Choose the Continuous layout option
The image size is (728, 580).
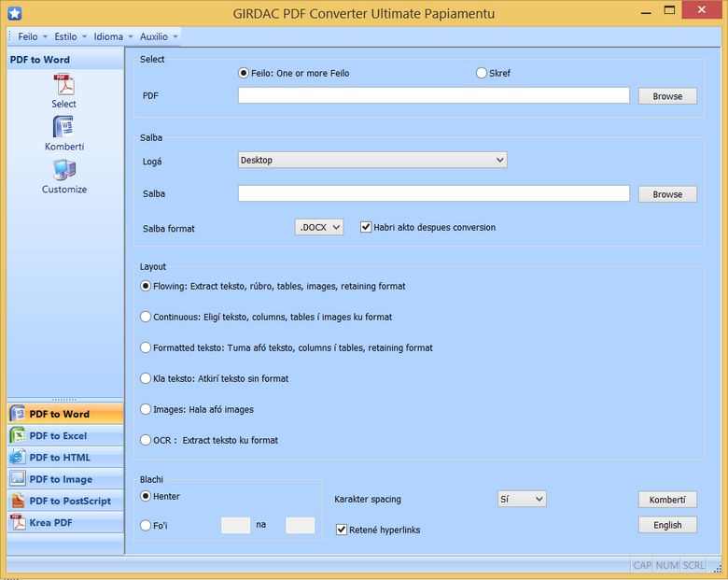146,317
